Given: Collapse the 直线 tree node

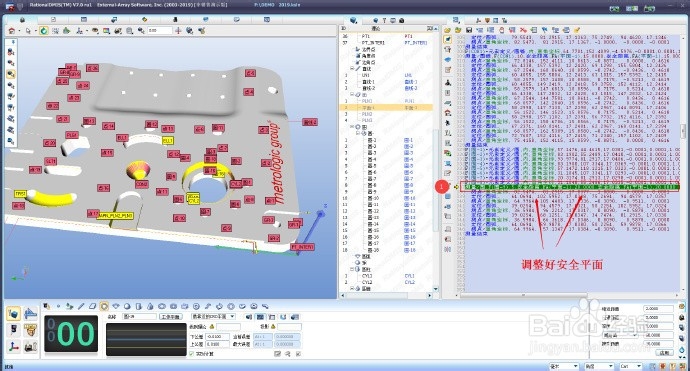Looking at the screenshot, I should pyautogui.click(x=352, y=69).
